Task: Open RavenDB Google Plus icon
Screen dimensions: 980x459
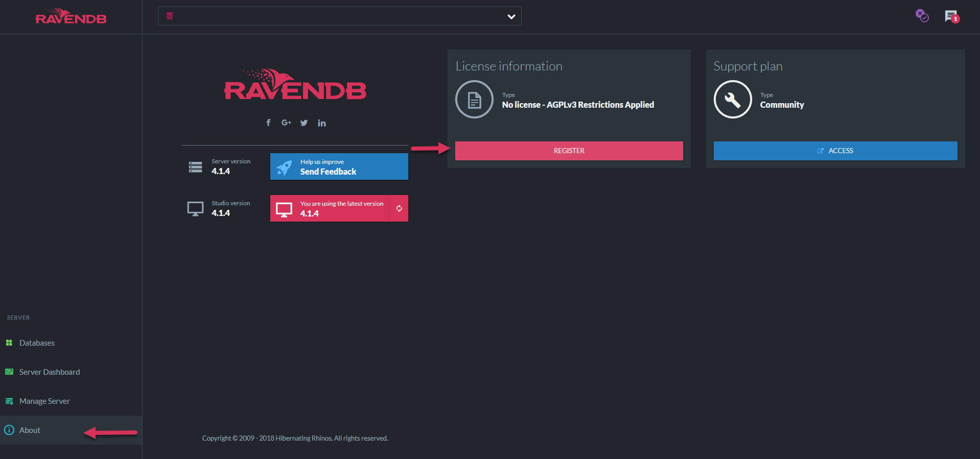Action: [x=286, y=123]
